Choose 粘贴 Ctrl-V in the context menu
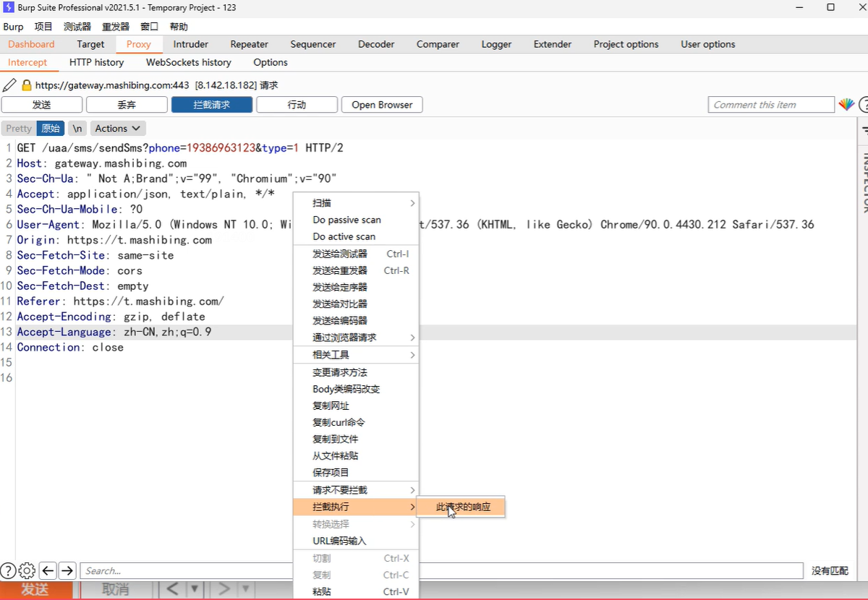 [356, 591]
